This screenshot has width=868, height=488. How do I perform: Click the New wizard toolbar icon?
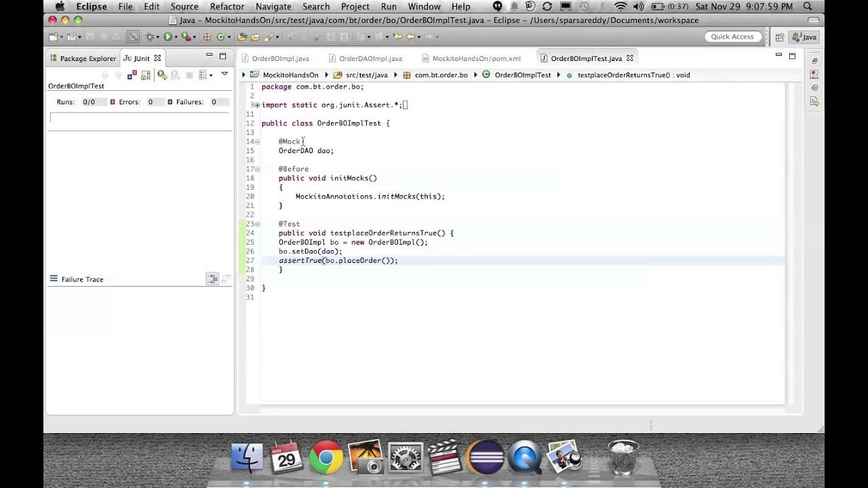53,37
